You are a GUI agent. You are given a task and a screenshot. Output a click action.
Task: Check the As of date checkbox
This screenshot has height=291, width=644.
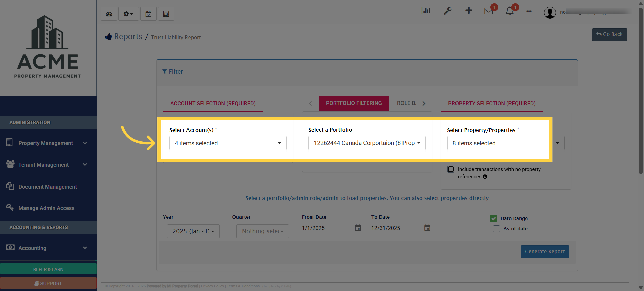tap(496, 229)
